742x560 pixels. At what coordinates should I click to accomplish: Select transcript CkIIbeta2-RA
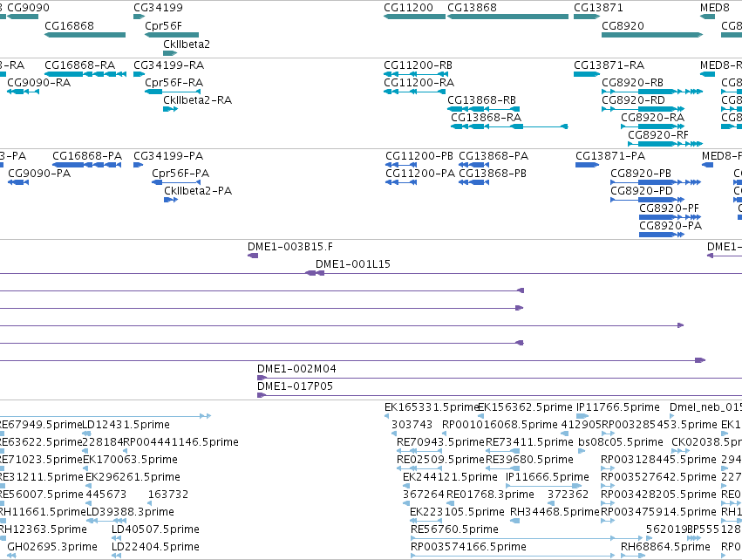point(170,109)
